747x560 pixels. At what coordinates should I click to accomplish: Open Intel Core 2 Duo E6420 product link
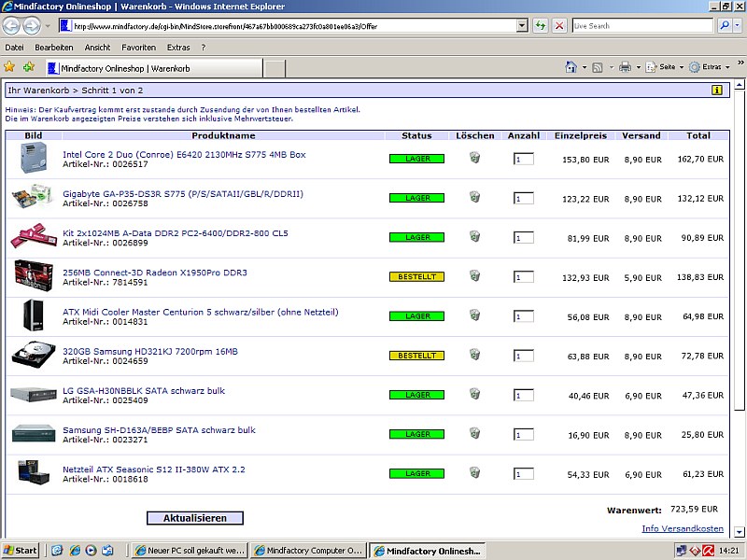click(184, 154)
